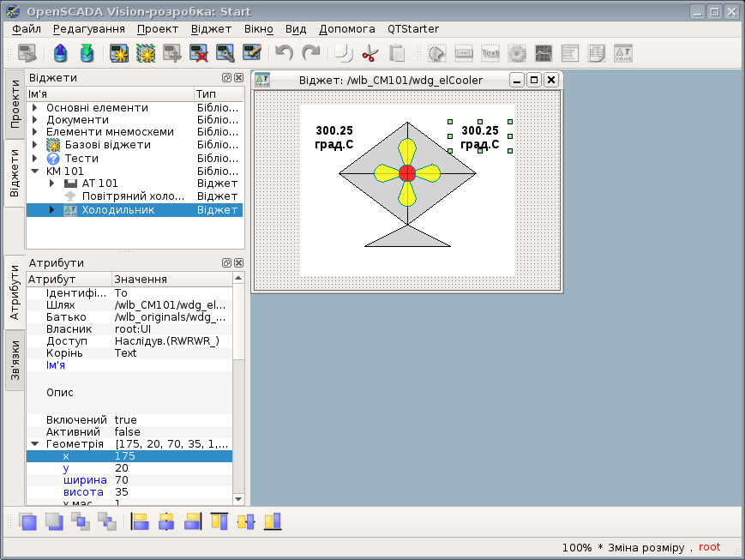
Task: Collapse the 'Геометрія' attribute group
Action: [x=35, y=444]
